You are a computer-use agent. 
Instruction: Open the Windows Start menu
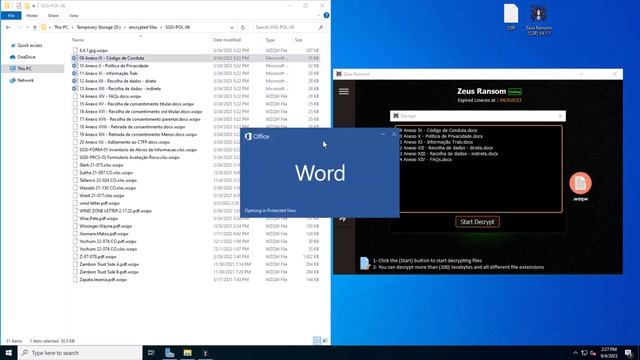[9, 353]
